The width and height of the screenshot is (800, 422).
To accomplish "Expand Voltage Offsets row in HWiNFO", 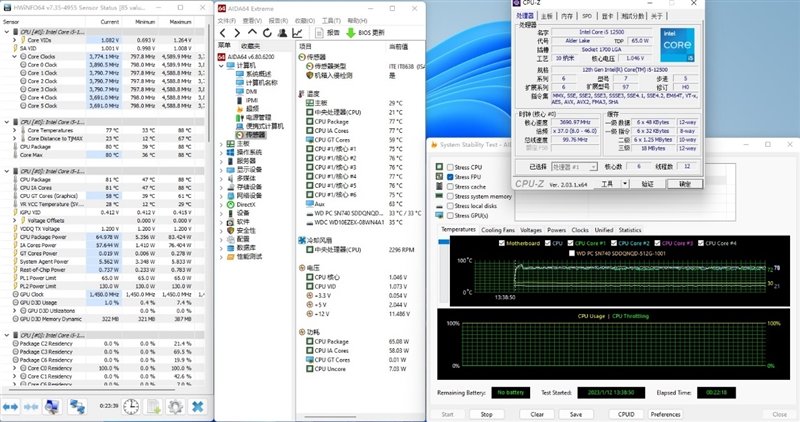I will click(x=15, y=220).
